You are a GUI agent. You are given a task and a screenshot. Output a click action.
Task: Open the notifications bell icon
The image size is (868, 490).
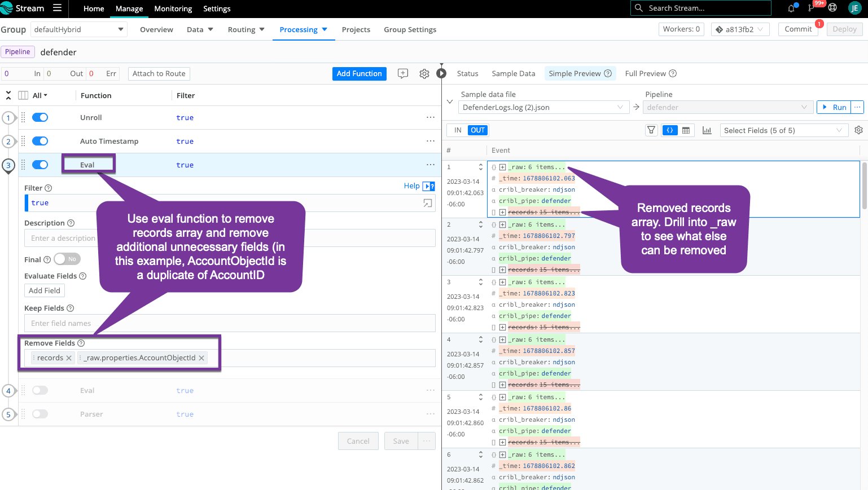coord(791,8)
